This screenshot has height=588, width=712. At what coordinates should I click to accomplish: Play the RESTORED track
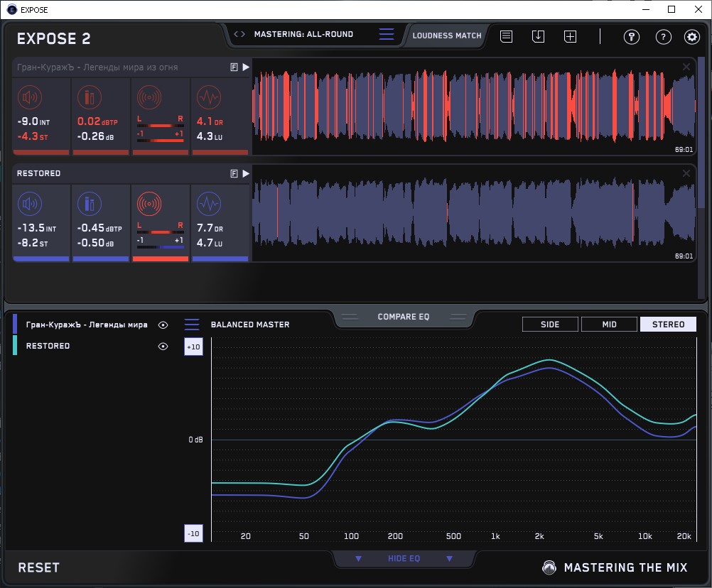[246, 173]
